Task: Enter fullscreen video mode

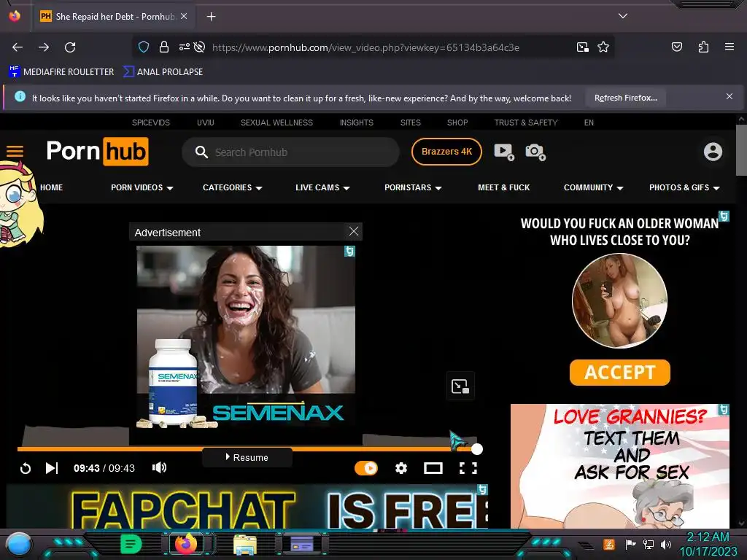Action: tap(468, 469)
